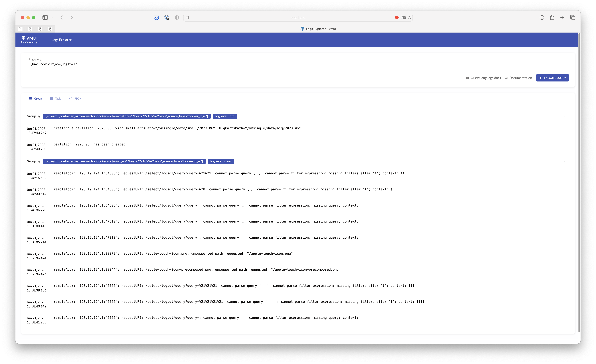Click the Pocket extension icon
The height and width of the screenshot is (364, 596).
(156, 17)
